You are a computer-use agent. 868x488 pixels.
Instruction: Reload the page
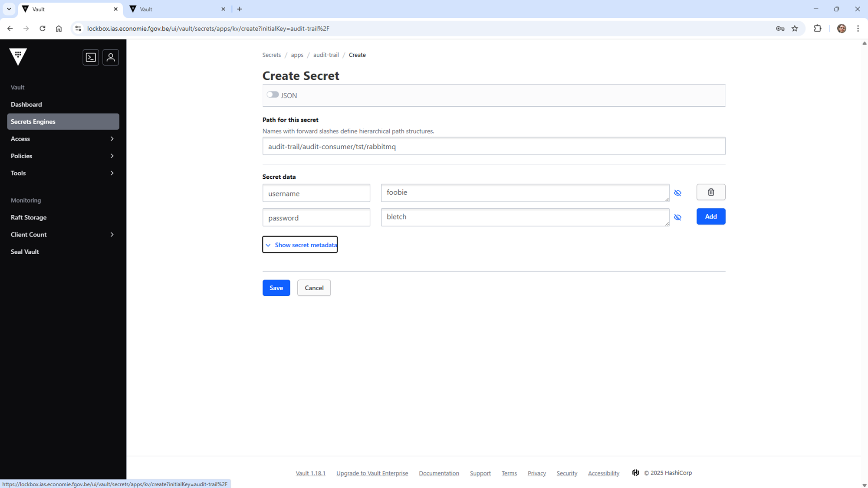pos(42,29)
